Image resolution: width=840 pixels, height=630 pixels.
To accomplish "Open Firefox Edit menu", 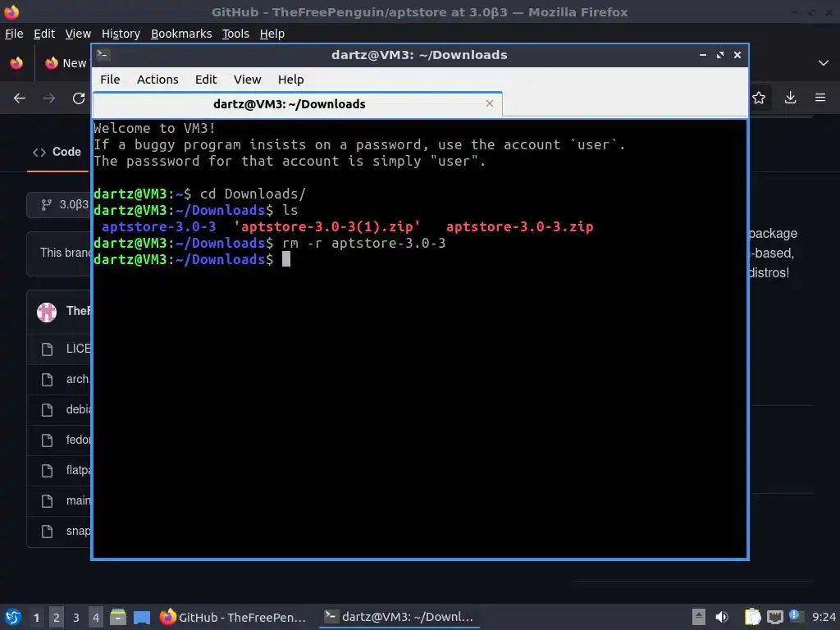I will pos(44,33).
